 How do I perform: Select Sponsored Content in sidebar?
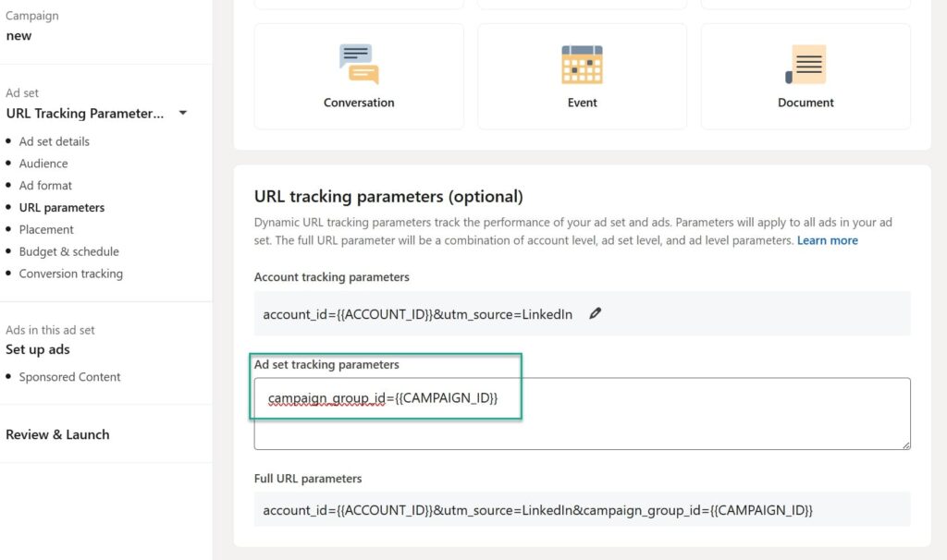pyautogui.click(x=69, y=377)
